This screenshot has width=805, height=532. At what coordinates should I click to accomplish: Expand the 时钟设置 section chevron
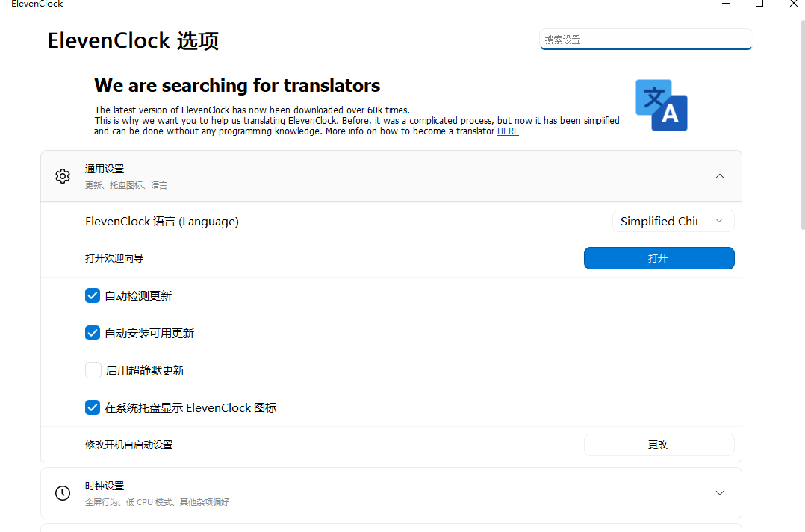click(x=720, y=493)
